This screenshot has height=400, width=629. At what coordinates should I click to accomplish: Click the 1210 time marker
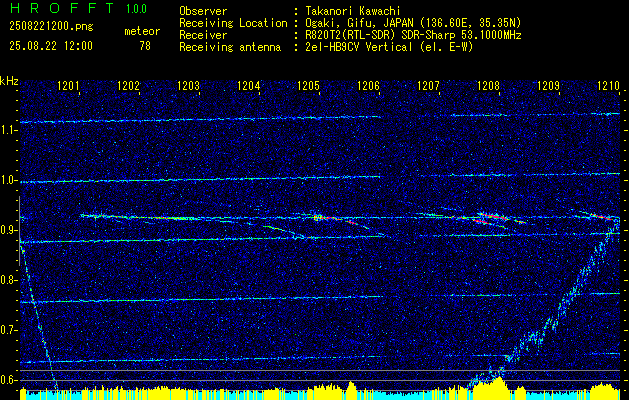(x=608, y=85)
